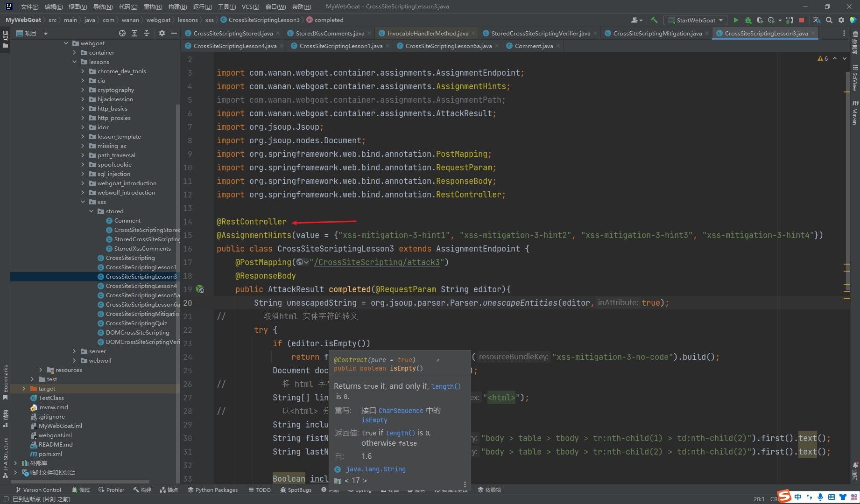This screenshot has height=504, width=860.
Task: Open the project view selector dropdown arrow
Action: [x=46, y=34]
